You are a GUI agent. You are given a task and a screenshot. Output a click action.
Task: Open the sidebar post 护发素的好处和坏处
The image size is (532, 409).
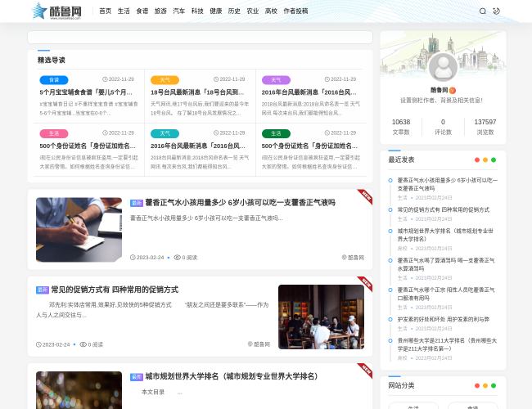(x=443, y=319)
